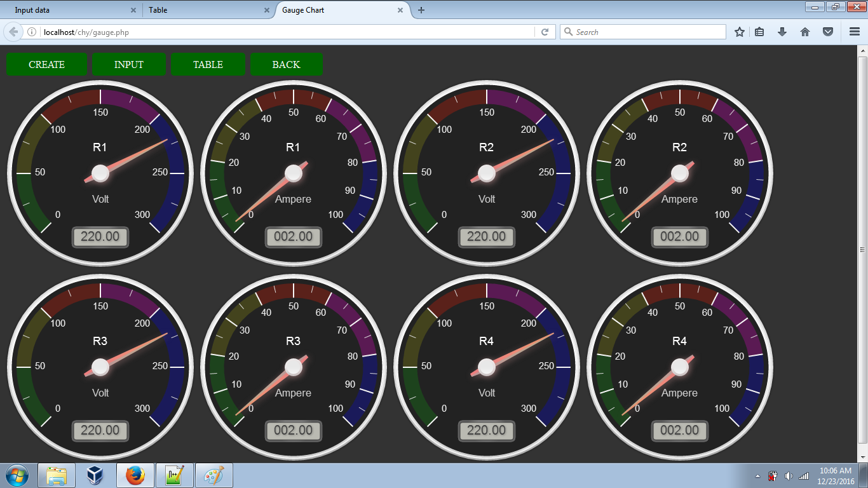Bookmark this page using the star icon
This screenshot has height=488, width=868.
(739, 31)
